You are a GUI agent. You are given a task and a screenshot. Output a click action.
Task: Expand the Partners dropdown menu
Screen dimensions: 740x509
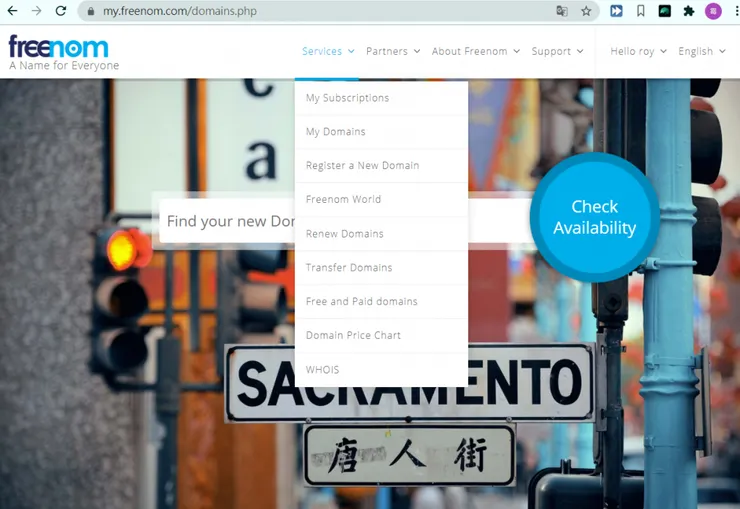pos(393,51)
